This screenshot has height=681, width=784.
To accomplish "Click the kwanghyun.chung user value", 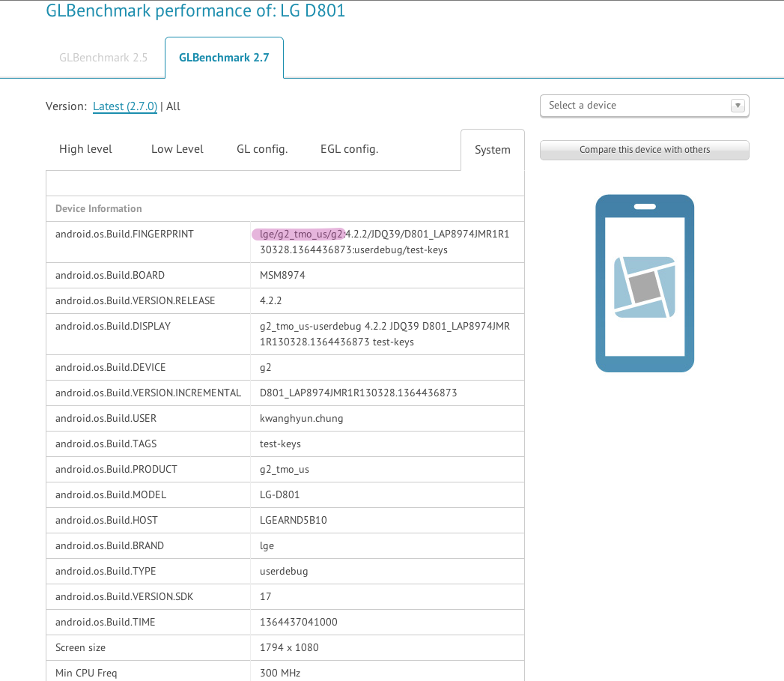I will (x=302, y=419).
